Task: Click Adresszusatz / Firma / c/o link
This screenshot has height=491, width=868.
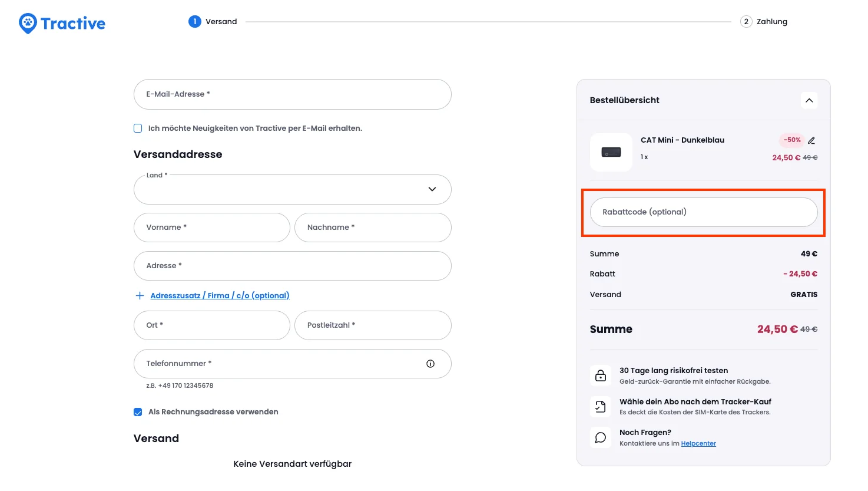Action: (220, 295)
